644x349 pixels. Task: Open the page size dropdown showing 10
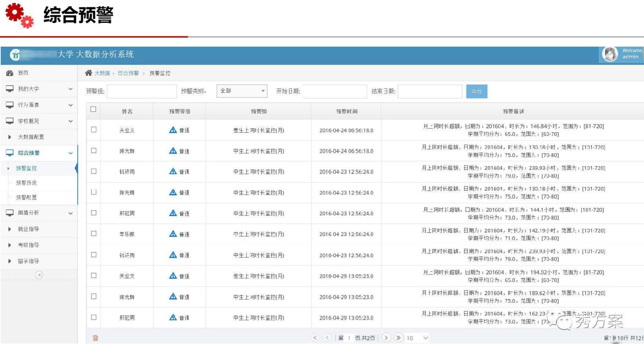(417, 338)
